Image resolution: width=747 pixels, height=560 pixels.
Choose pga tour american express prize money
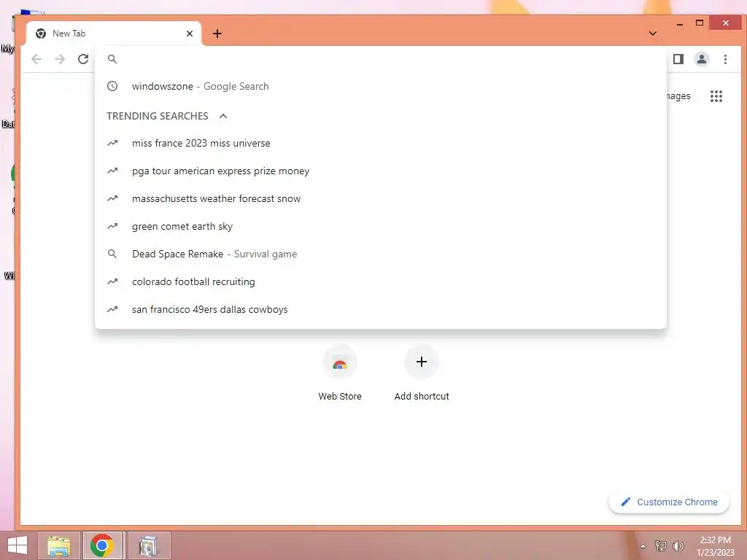(x=380, y=171)
